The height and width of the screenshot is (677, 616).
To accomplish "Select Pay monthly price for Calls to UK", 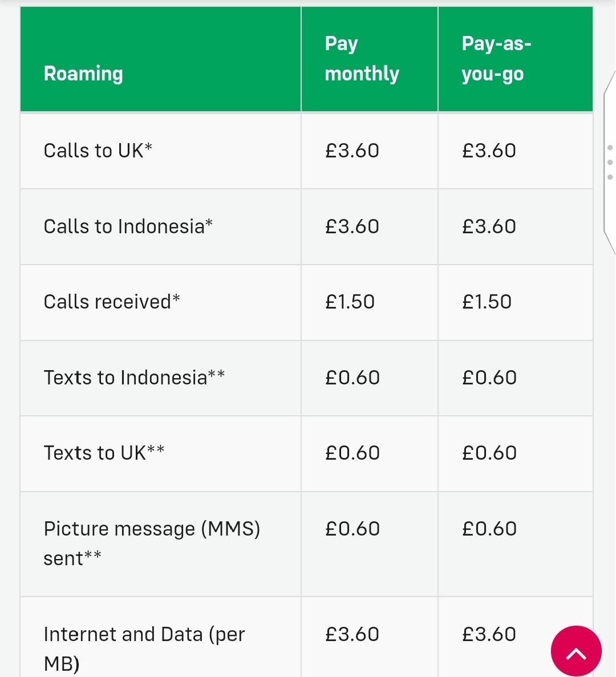I will (352, 151).
